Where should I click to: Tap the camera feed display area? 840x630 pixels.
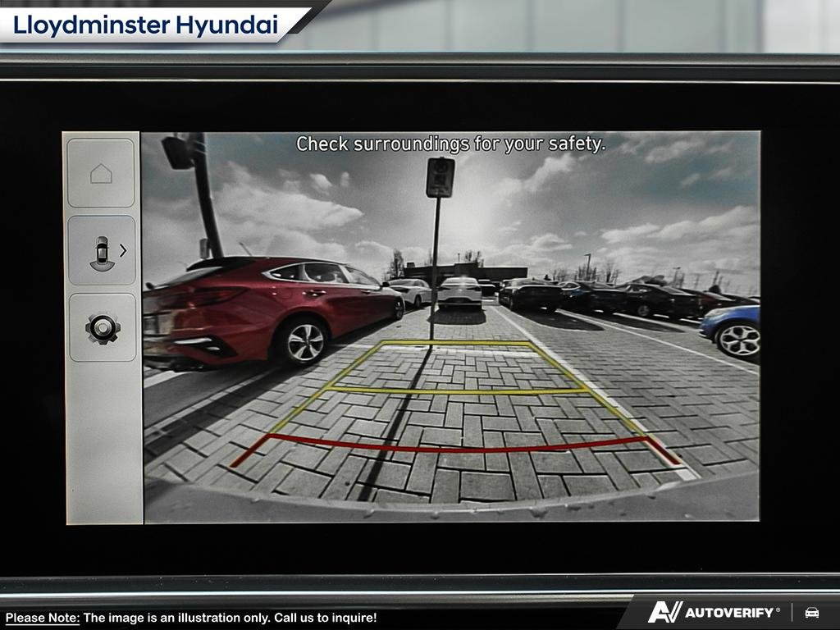451,328
